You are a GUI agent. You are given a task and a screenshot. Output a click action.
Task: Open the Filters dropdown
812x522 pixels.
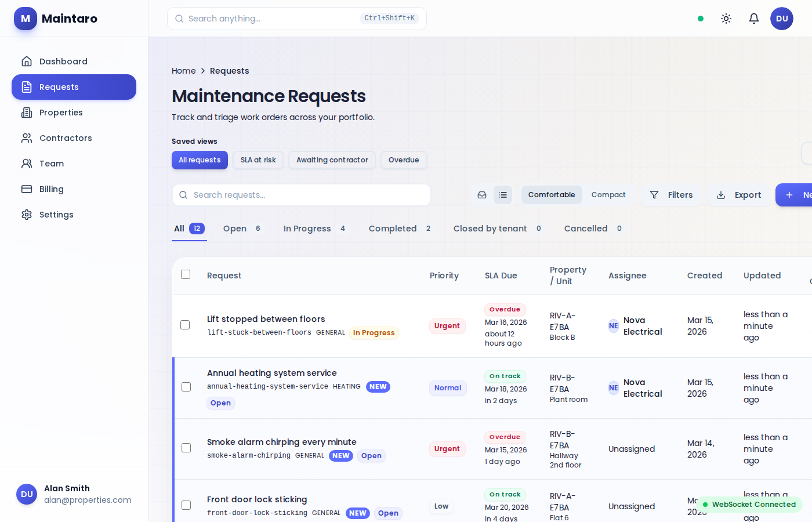(x=672, y=195)
